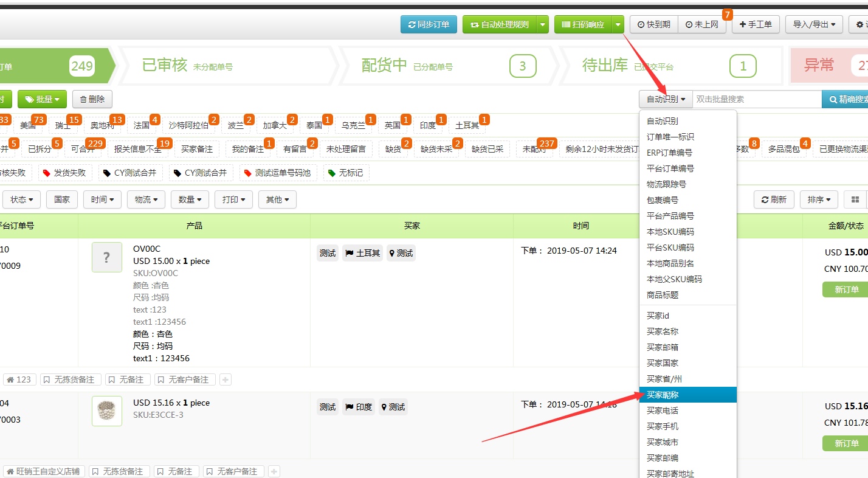Click the first order's 新订单 status button

pos(846,289)
